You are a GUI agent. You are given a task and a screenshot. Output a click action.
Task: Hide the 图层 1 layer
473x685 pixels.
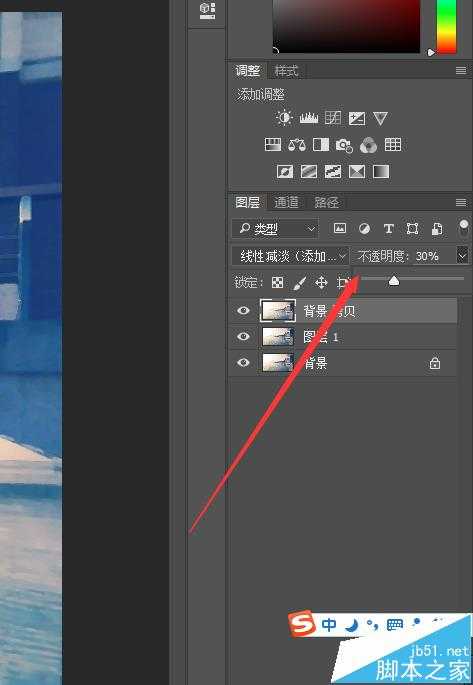pos(243,336)
